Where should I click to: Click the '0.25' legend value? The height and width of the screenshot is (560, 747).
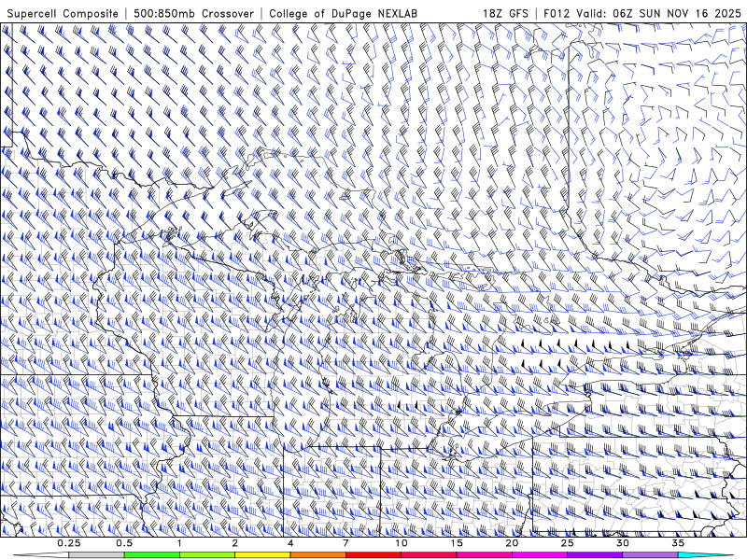tap(68, 543)
